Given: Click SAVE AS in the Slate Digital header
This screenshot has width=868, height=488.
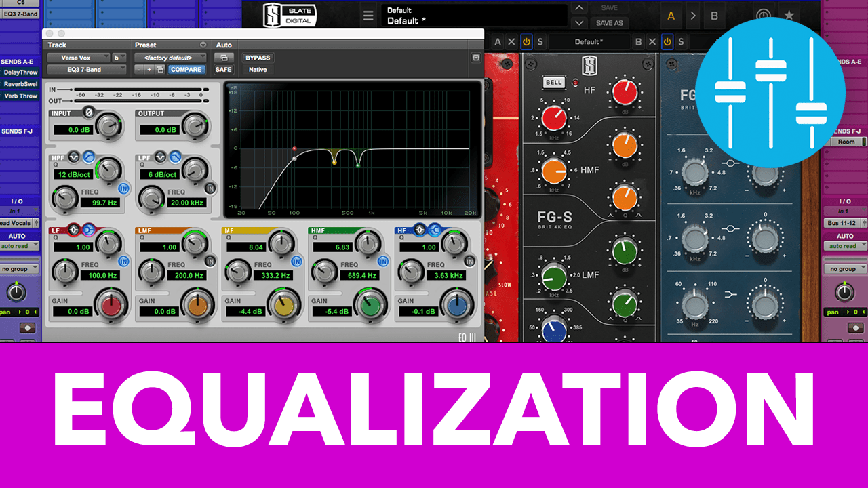Looking at the screenshot, I should pos(610,22).
